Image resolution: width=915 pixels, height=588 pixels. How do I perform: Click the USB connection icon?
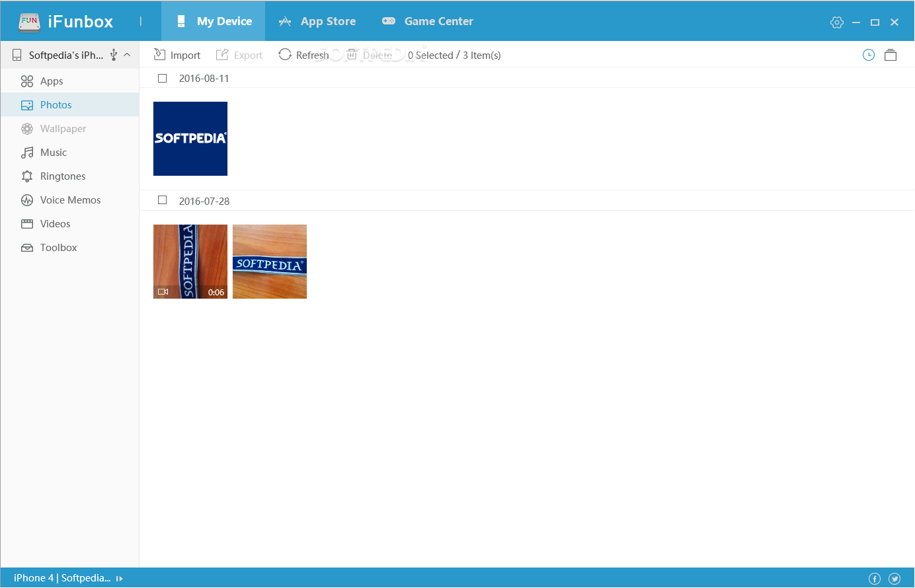coord(114,55)
